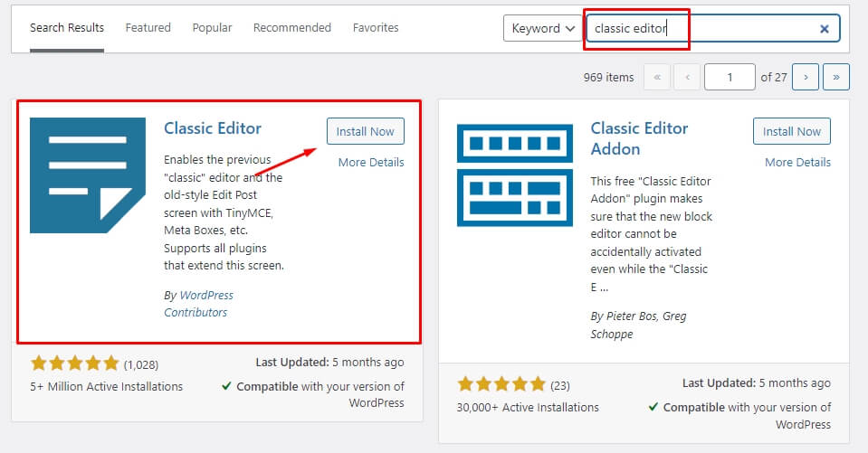Switch to the Popular tab
Screen dimensions: 868x453
tap(212, 28)
